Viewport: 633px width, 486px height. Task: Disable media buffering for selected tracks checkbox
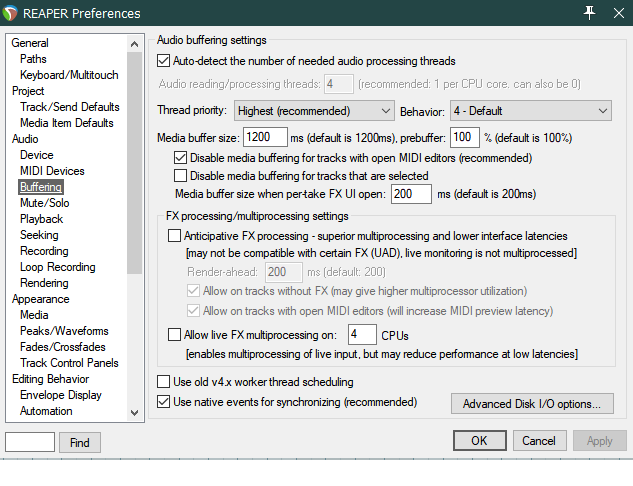click(181, 176)
